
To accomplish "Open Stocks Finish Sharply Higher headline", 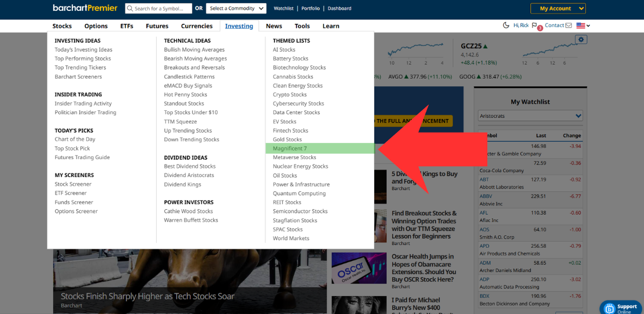I will pos(147,297).
